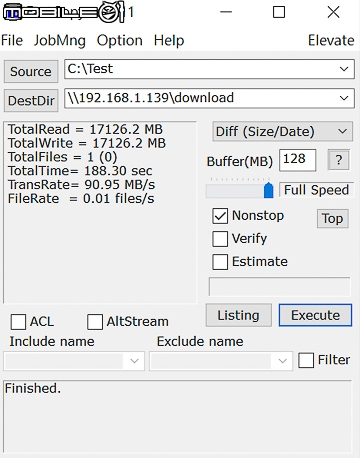Viewport: 360px width, 458px height.
Task: Enable the Verify checkbox
Action: click(220, 239)
